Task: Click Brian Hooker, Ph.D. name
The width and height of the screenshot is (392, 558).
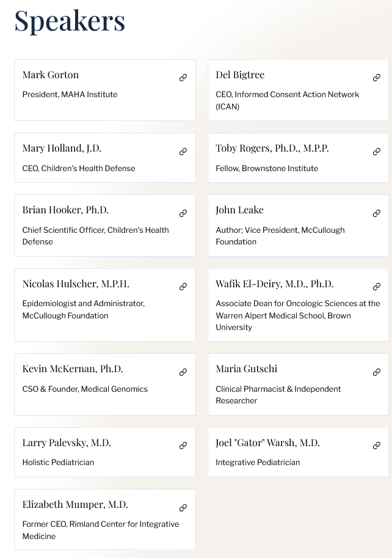Action: pos(65,210)
